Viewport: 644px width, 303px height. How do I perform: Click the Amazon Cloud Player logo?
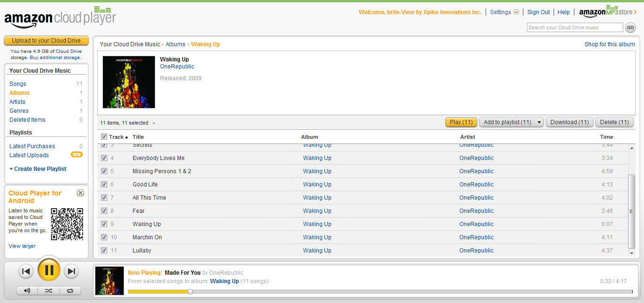[60, 17]
